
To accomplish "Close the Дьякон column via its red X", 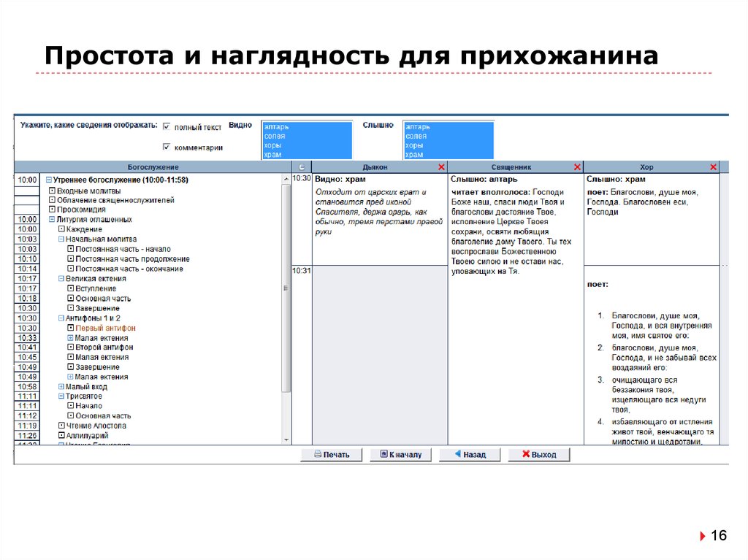I will point(440,166).
